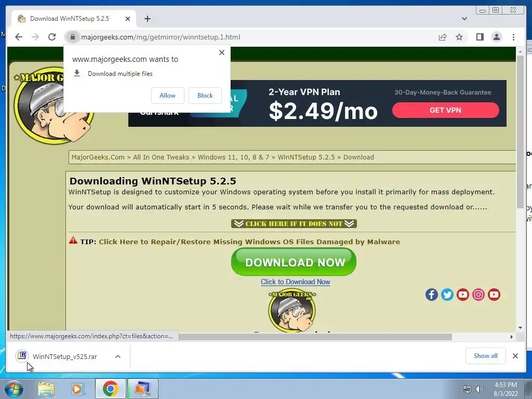Open the MajorGeeks.Com breadcrumb link

click(x=98, y=157)
